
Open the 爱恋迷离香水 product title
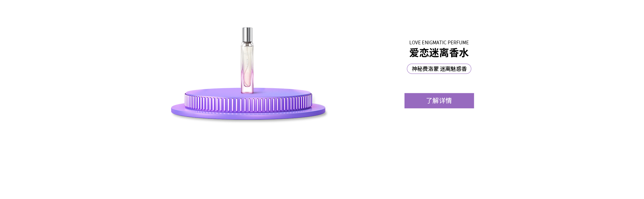439,53
